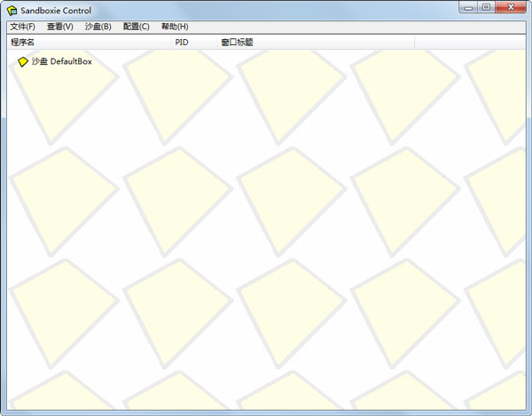The width and height of the screenshot is (532, 416).
Task: Close the Sandboxie Control window
Action: pos(512,7)
